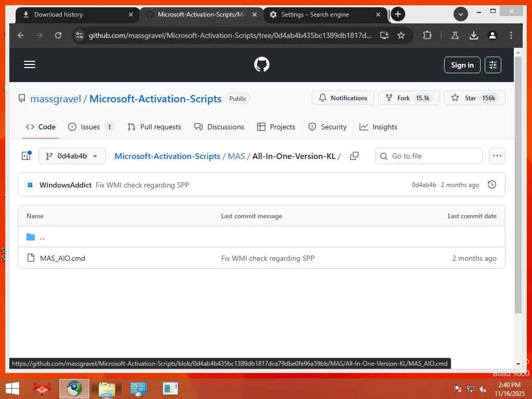Screen dimensions: 532x399
Task: Click the Notifications button
Action: click(x=343, y=98)
